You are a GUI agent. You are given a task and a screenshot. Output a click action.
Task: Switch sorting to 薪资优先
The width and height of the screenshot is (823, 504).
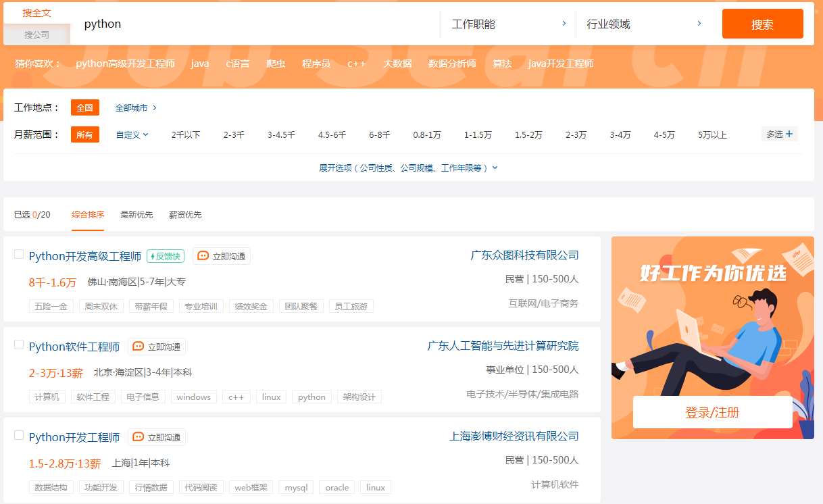(x=184, y=214)
